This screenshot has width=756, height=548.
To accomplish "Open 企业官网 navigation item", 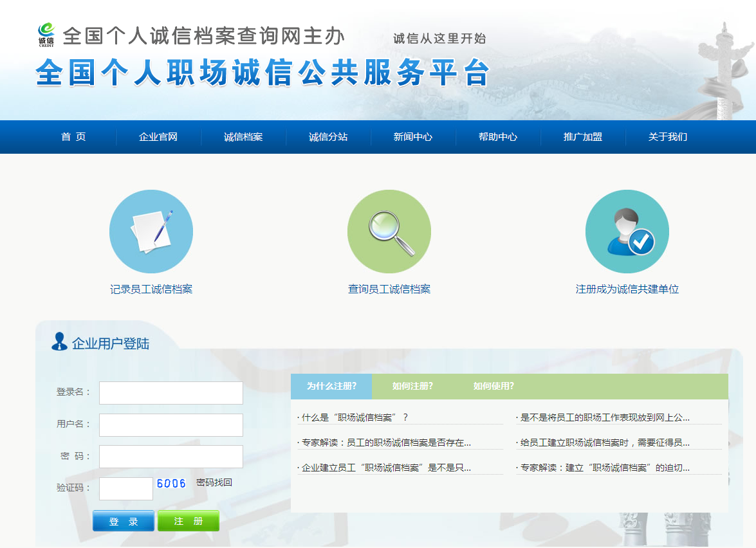I will point(158,137).
